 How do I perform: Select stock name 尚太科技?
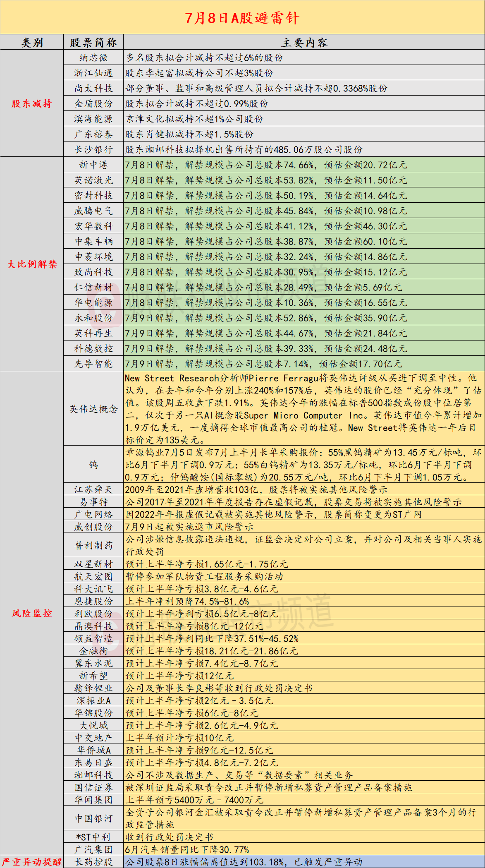click(93, 88)
